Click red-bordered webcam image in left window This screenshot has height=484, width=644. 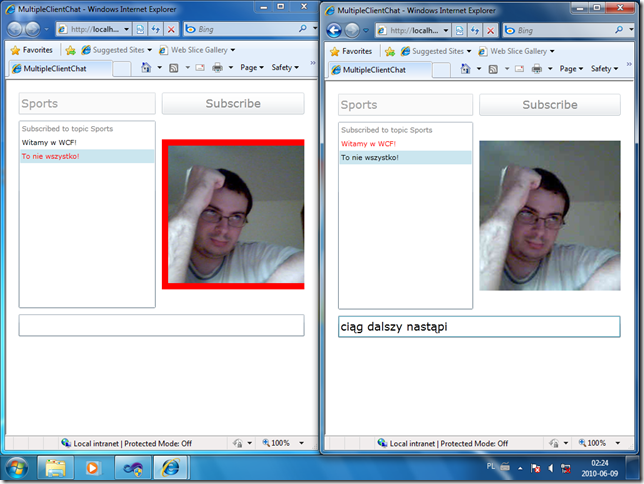pyautogui.click(x=233, y=214)
